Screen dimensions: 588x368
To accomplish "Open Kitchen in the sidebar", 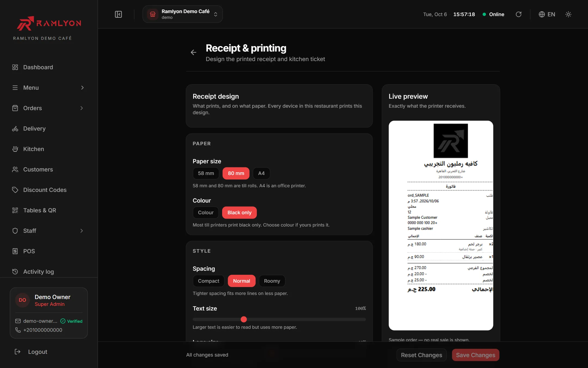I will click(x=49, y=149).
